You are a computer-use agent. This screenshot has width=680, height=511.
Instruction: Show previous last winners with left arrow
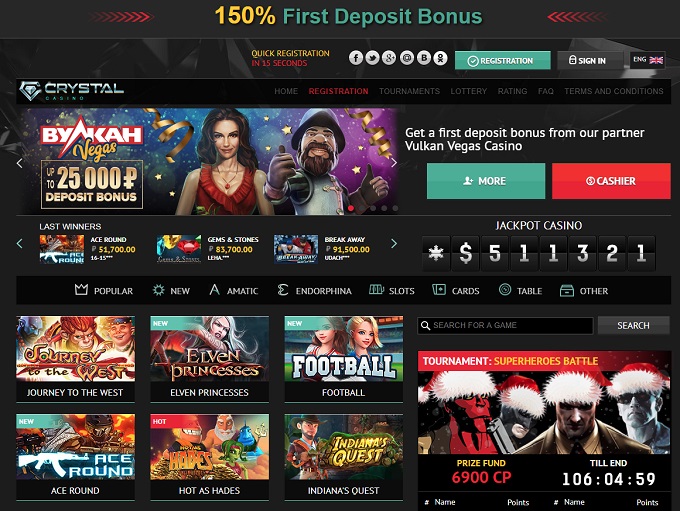tap(20, 243)
